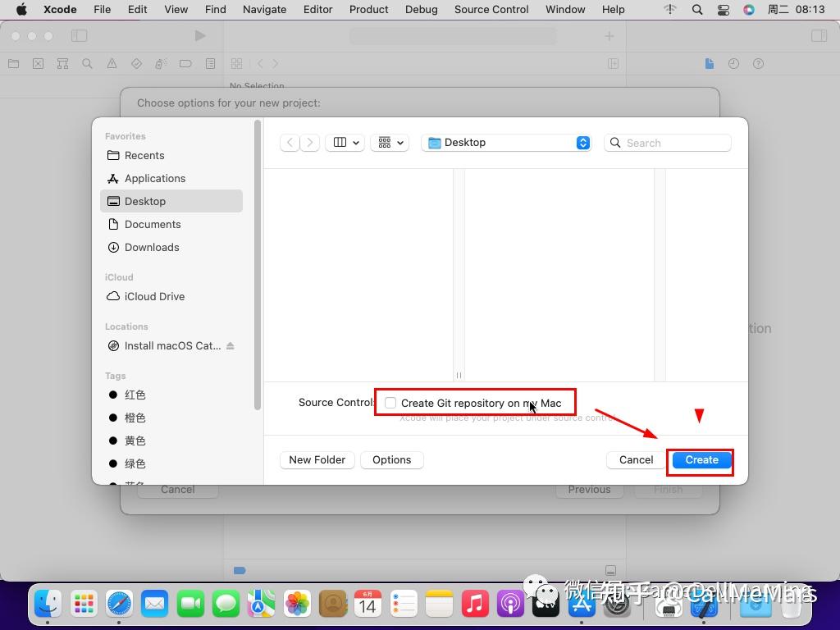Image resolution: width=840 pixels, height=630 pixels.
Task: Eject the Install macOS volume
Action: (231, 345)
